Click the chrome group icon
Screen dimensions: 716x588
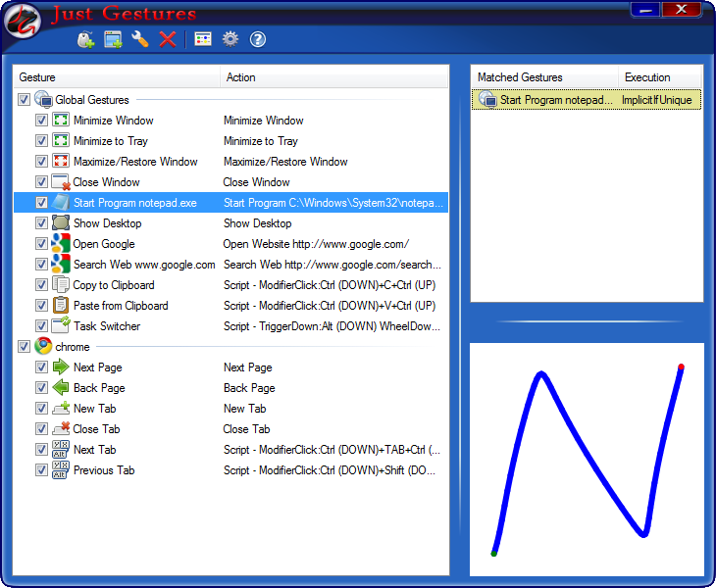43,346
